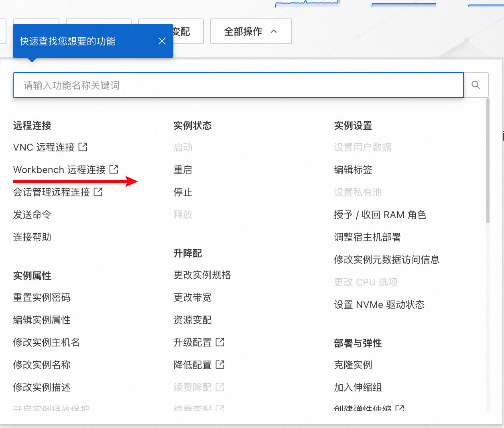Image resolution: width=504 pixels, height=428 pixels.
Task: Click 授予 / 收回 RAM 角色
Action: 380,215
